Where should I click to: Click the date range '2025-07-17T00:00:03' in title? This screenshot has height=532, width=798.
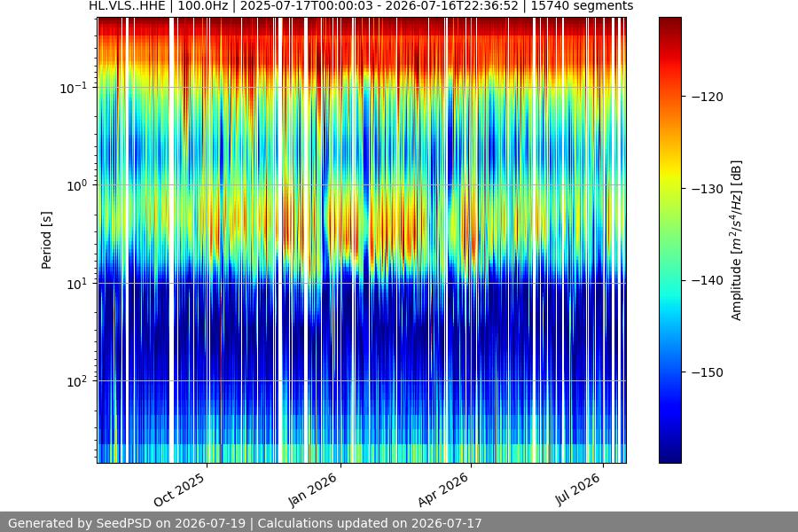coord(308,6)
